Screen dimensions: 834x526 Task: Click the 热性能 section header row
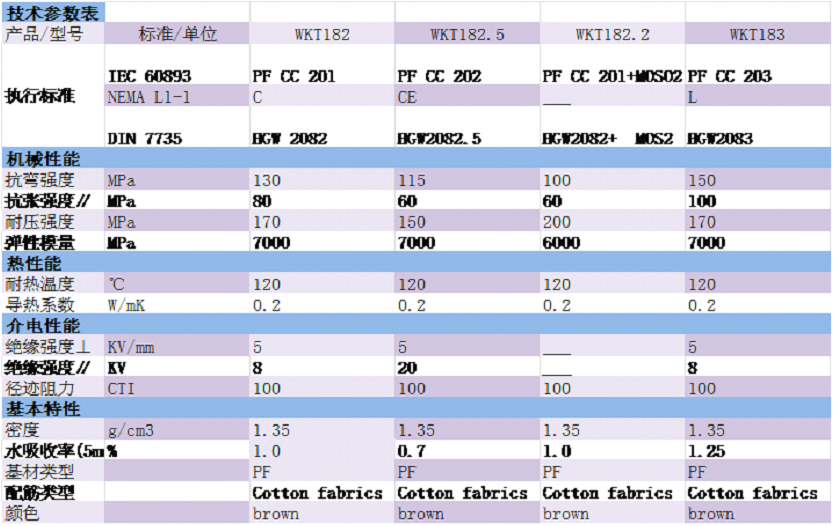point(416,264)
